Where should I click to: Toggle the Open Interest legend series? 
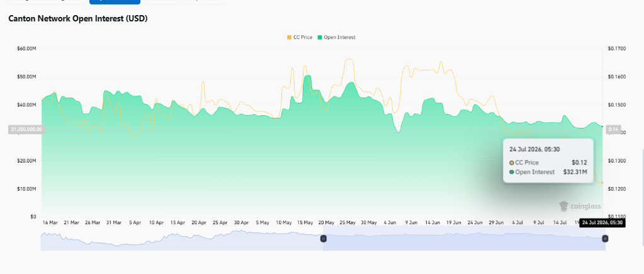pos(336,37)
